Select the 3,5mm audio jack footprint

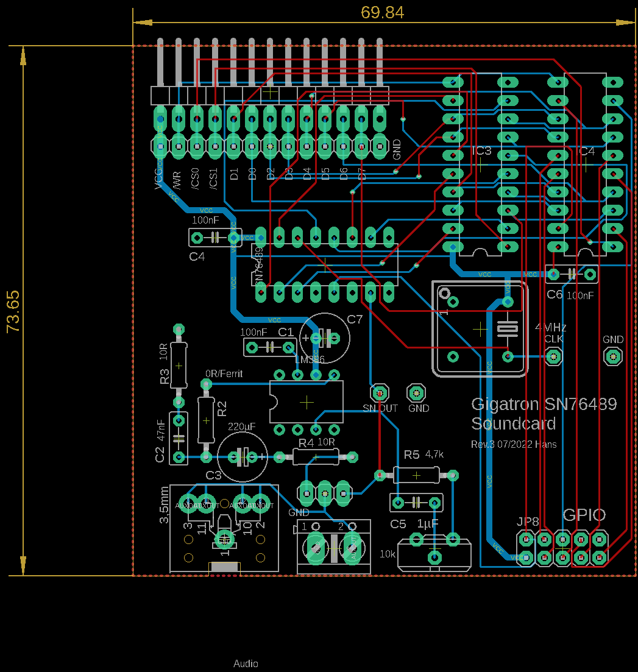[x=224, y=529]
